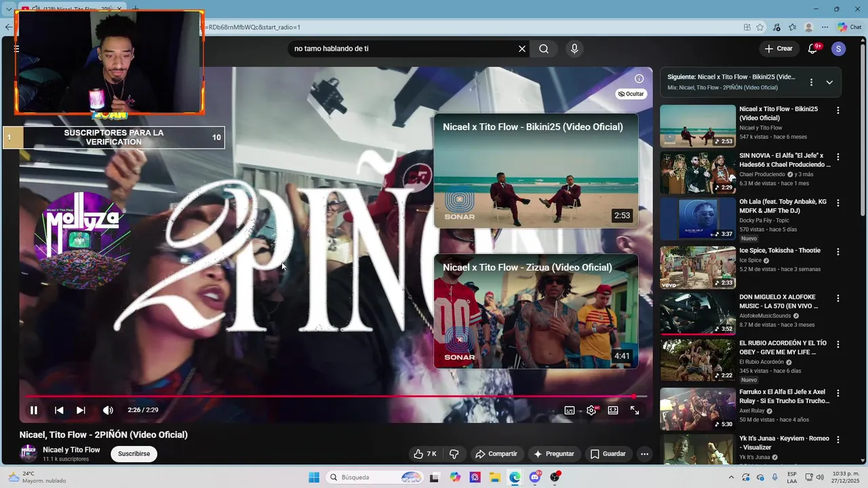Show hidden system tray icons
This screenshot has height=488, width=868.
tap(731, 477)
